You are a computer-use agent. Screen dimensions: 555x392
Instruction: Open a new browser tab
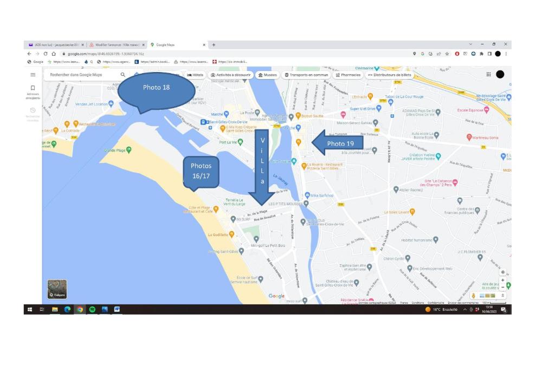coord(214,44)
